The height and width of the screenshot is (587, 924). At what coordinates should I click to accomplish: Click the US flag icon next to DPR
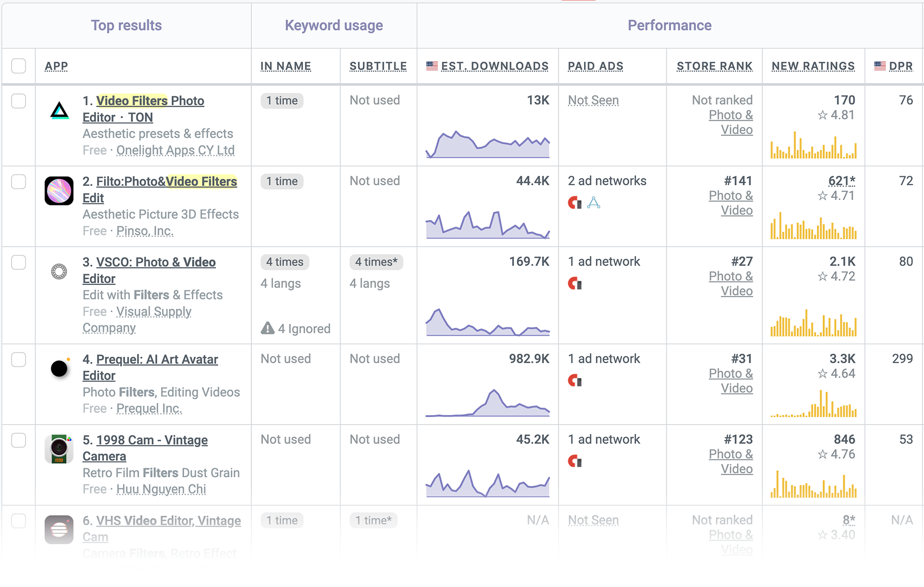click(x=880, y=66)
